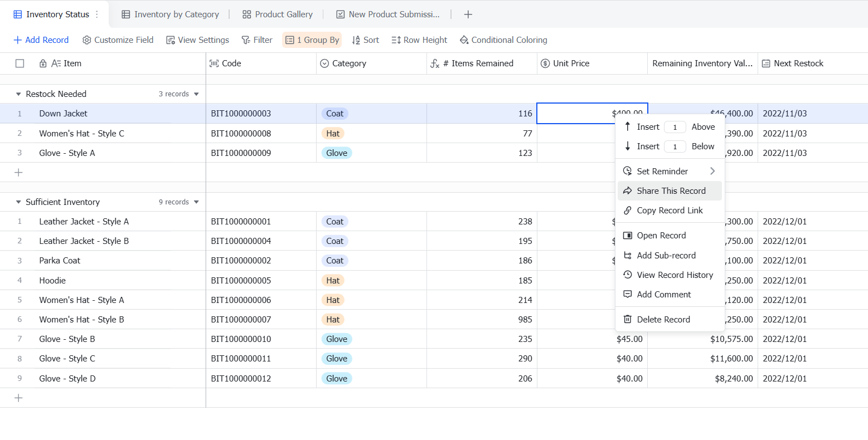Click the currency icon in Unit Price header
This screenshot has width=868, height=440.
pyautogui.click(x=545, y=63)
